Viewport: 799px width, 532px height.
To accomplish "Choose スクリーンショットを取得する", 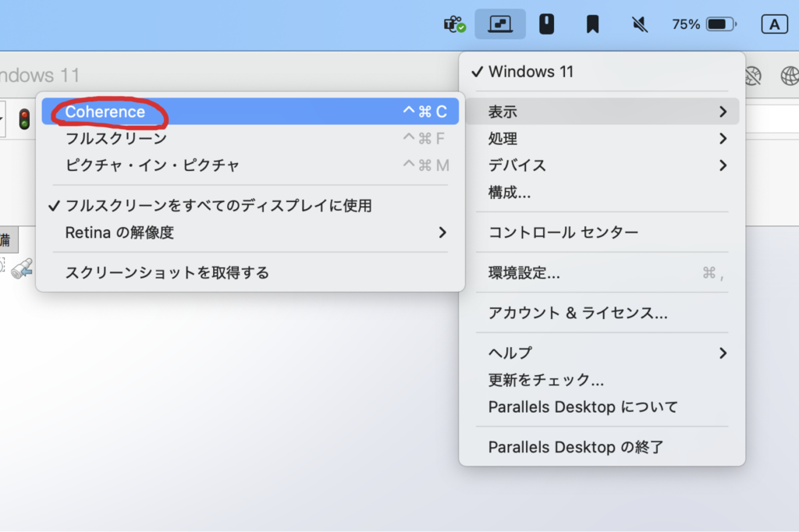I will (x=250, y=273).
